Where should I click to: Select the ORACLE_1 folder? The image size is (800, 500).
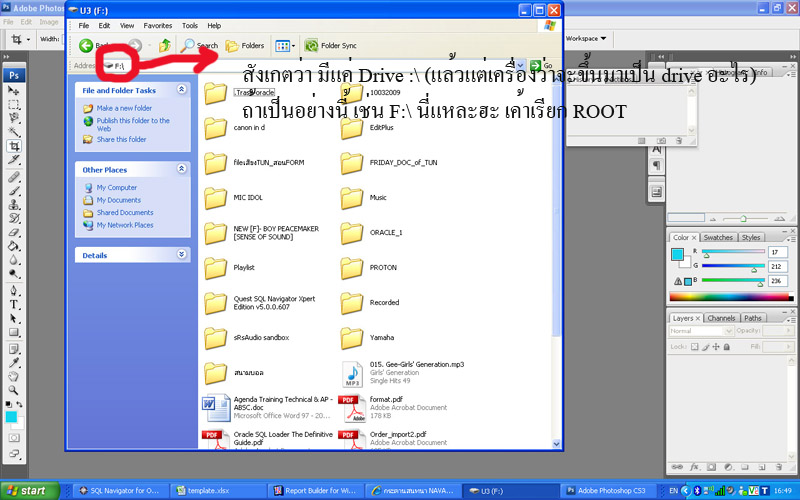(372, 233)
